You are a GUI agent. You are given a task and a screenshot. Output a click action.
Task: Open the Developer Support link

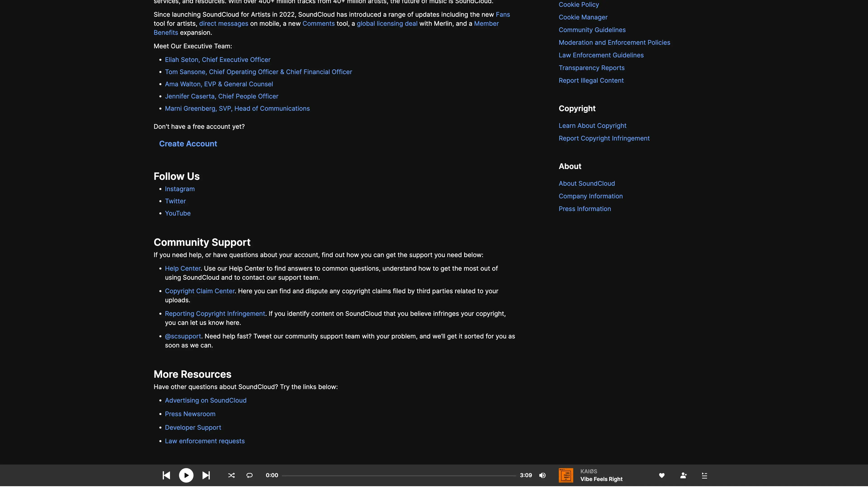(193, 427)
